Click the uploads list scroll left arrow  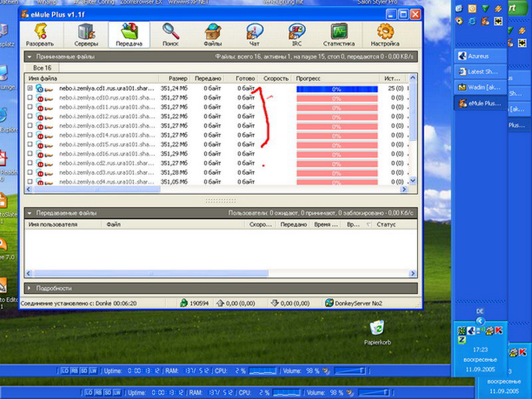point(29,273)
